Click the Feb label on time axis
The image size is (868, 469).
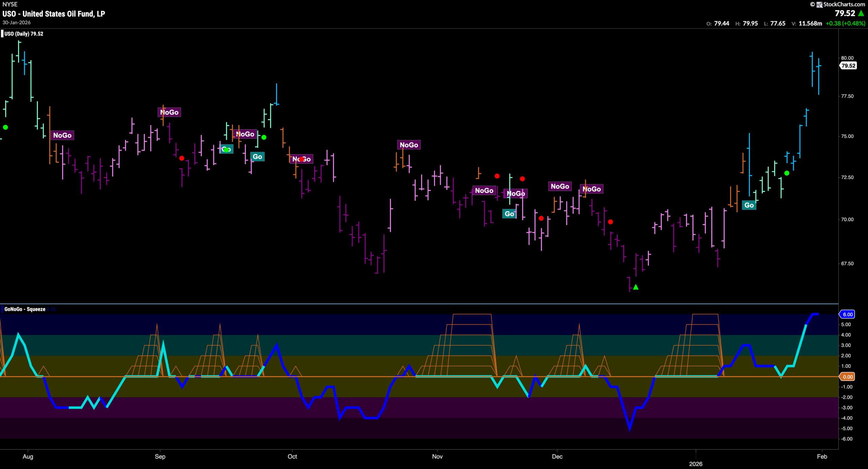tap(822, 456)
